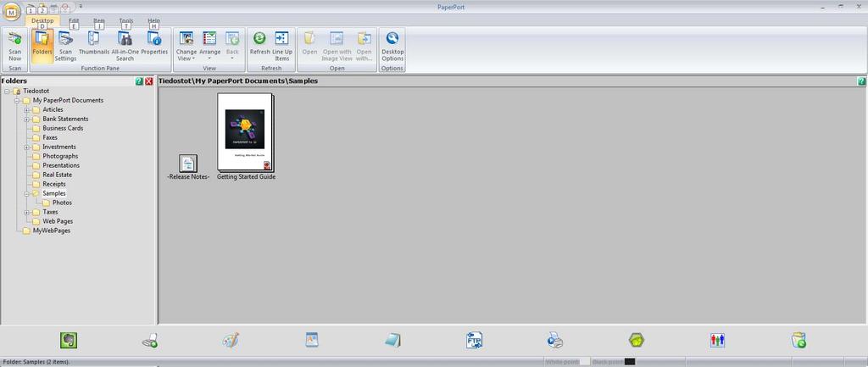This screenshot has width=868, height=367.
Task: Open the Arrange dropdown menu
Action: click(210, 47)
